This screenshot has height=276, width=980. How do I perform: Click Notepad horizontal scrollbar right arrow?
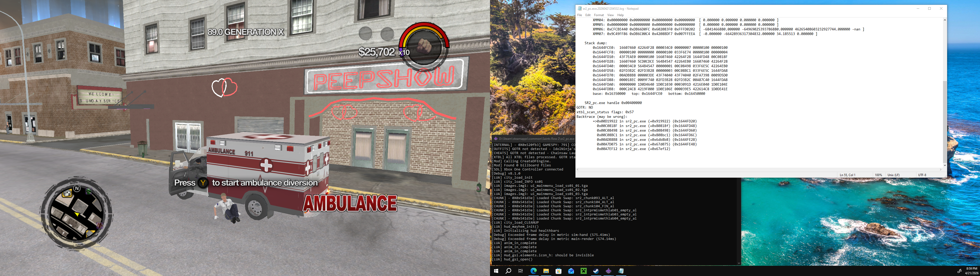[941, 170]
